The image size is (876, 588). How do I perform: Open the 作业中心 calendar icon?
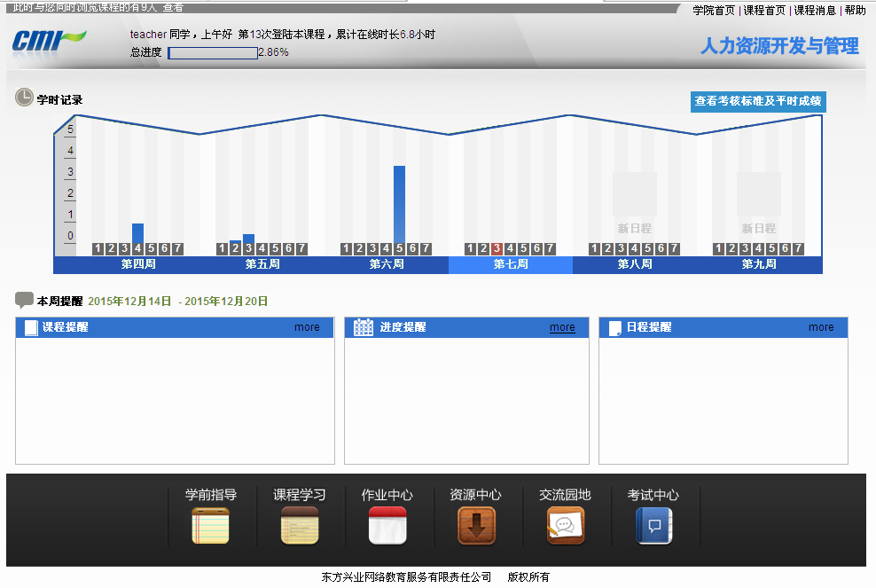point(387,525)
